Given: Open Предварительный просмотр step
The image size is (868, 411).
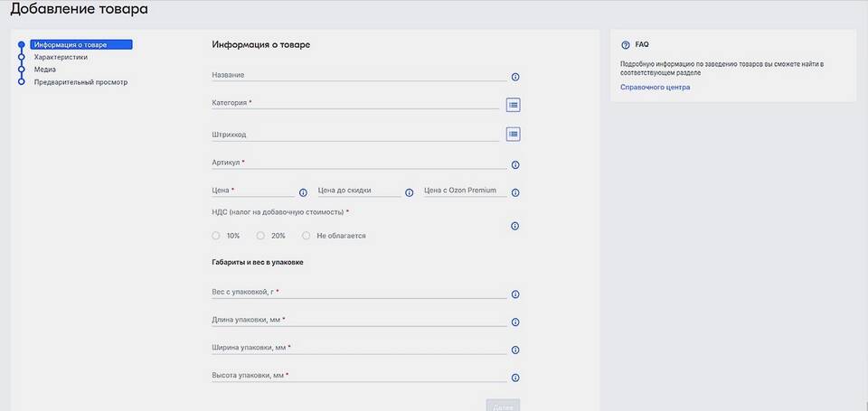Looking at the screenshot, I should click(80, 82).
